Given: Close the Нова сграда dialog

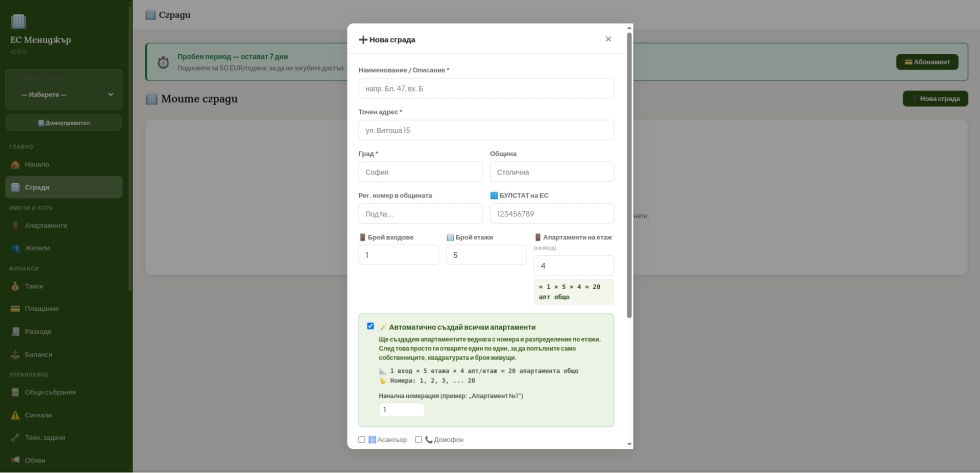Looking at the screenshot, I should coord(608,39).
